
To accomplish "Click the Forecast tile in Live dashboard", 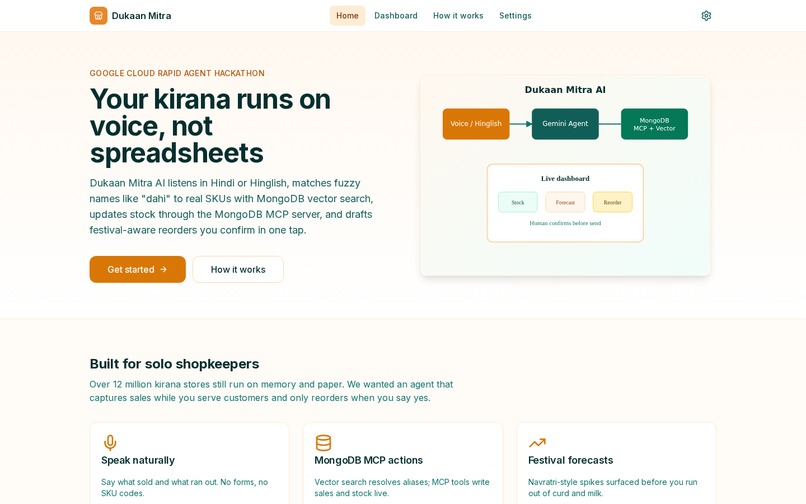I will point(565,202).
